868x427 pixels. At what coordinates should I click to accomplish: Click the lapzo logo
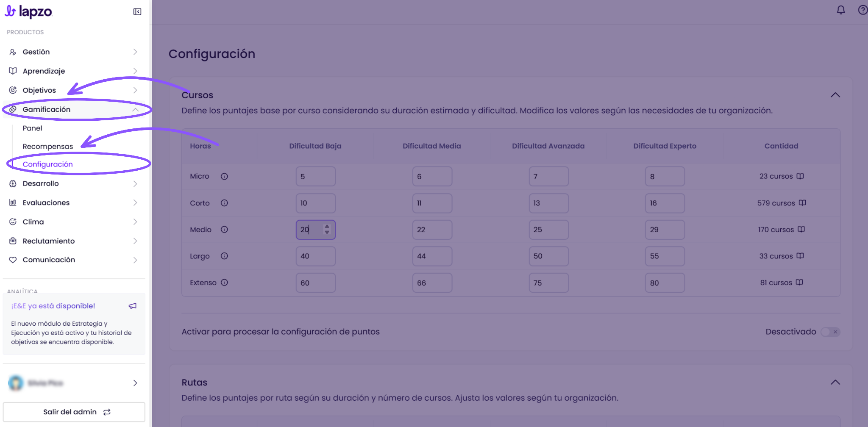point(28,11)
